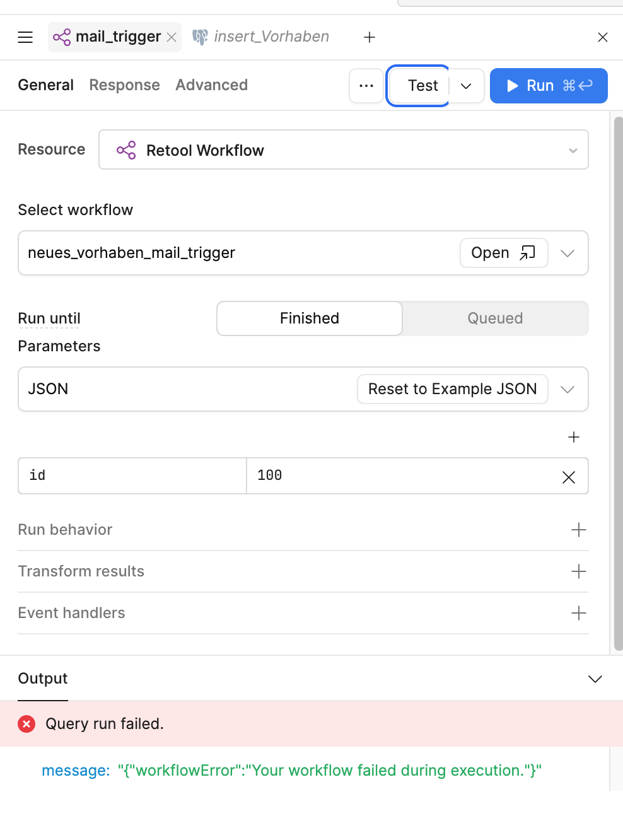Click the Test button
Screen dimensions: 623x840
click(422, 86)
